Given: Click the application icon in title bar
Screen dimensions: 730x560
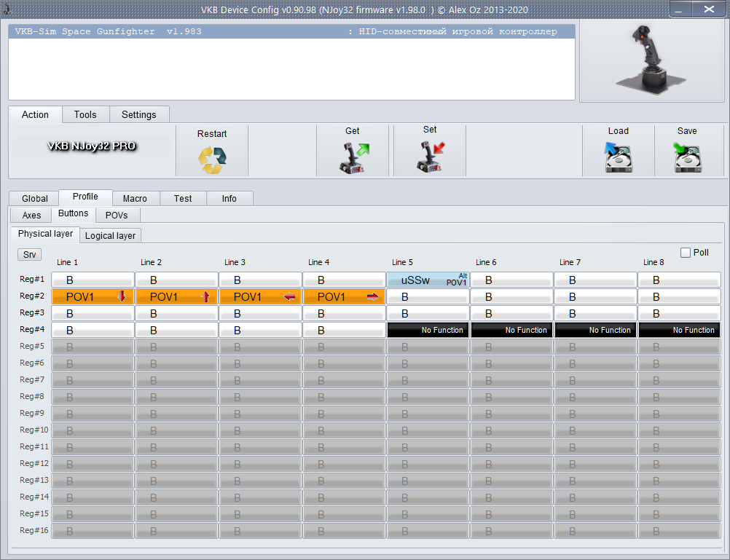Looking at the screenshot, I should click(7, 9).
